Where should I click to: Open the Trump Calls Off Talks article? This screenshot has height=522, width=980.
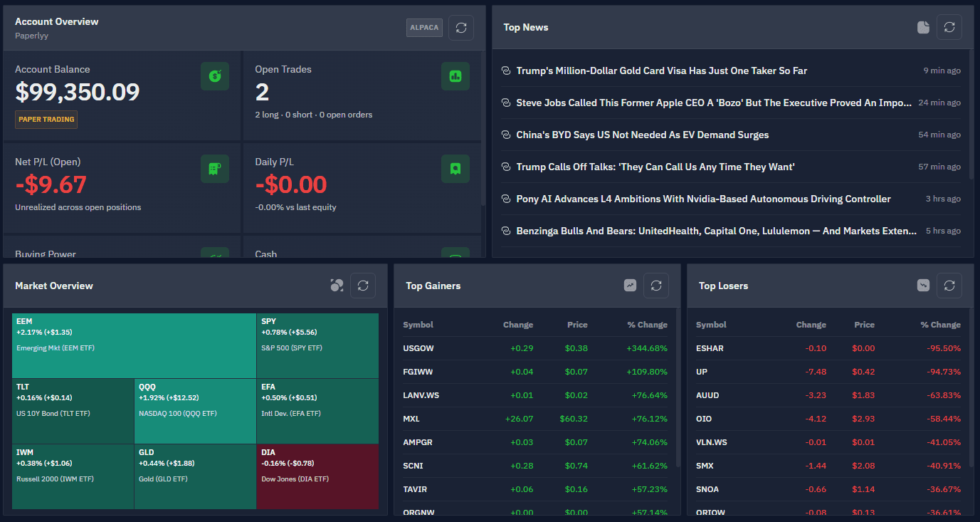[655, 167]
